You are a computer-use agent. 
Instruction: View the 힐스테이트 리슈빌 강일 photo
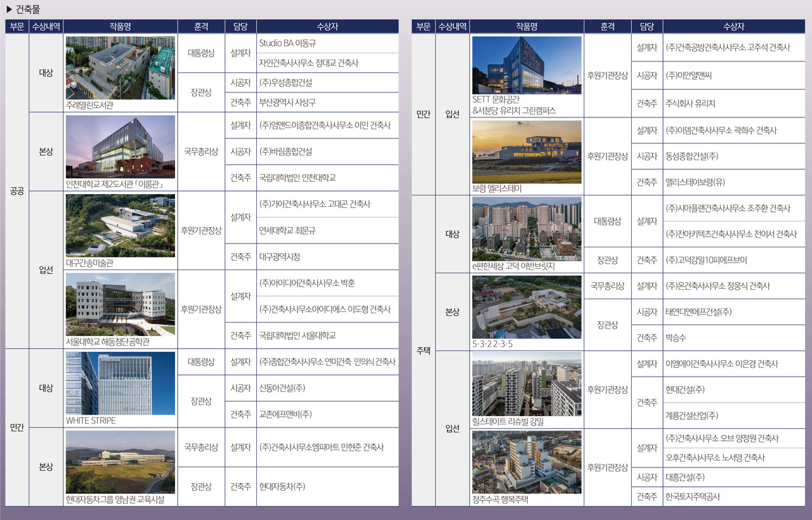click(x=527, y=384)
